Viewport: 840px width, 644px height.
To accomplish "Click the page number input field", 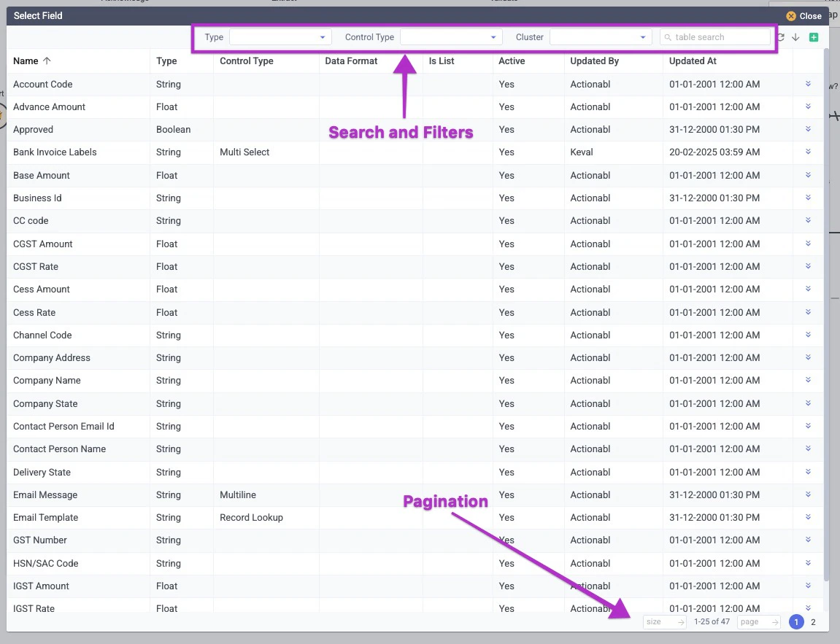I will [x=759, y=622].
